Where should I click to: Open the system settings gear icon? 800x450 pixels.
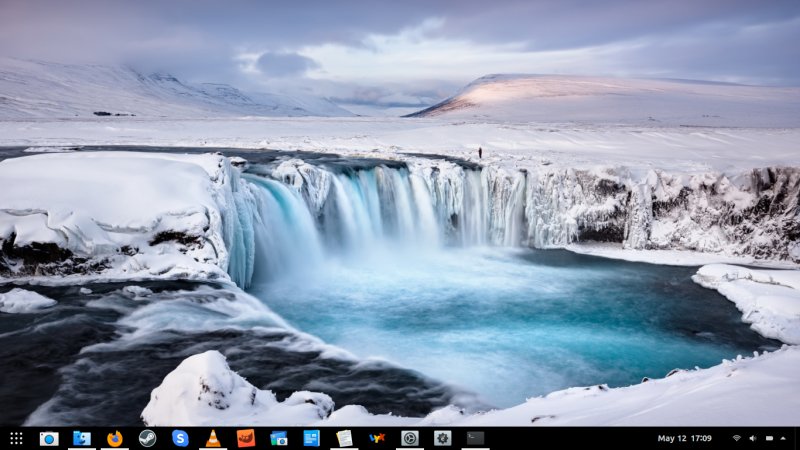[x=442, y=438]
